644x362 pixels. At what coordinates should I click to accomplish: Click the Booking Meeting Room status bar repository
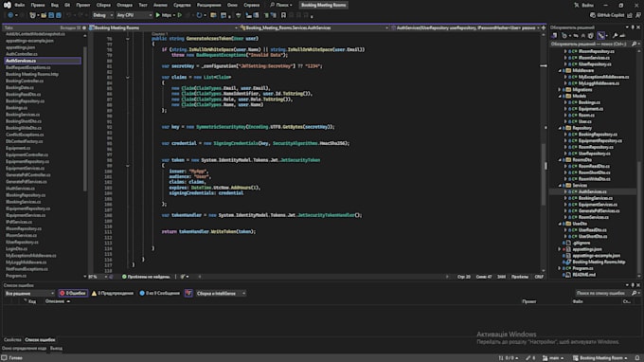600,358
